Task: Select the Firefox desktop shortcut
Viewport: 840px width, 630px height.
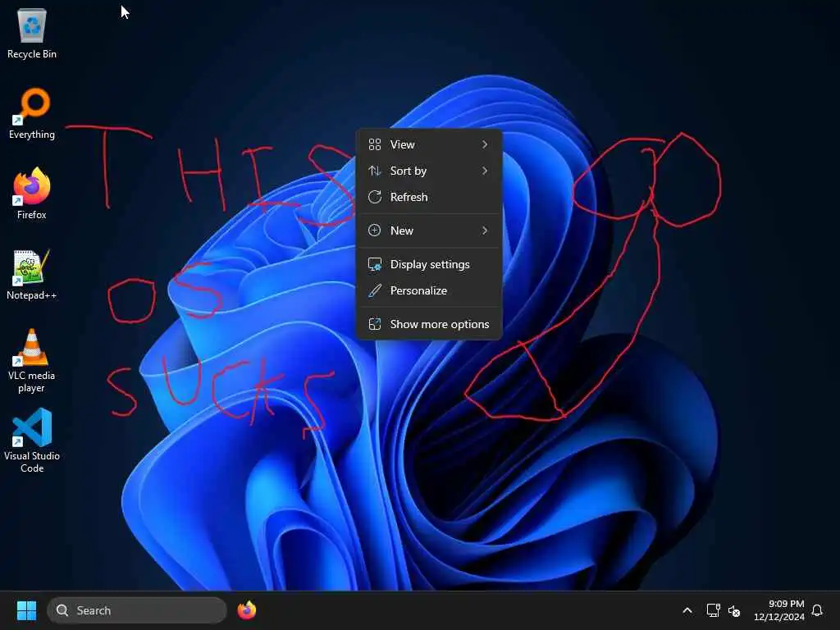Action: coord(32,194)
